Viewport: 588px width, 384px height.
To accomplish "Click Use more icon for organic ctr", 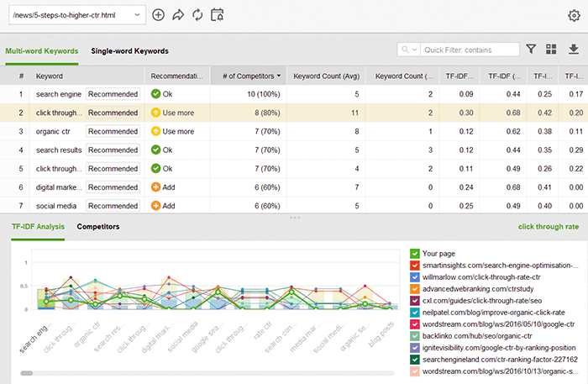I will click(x=155, y=131).
